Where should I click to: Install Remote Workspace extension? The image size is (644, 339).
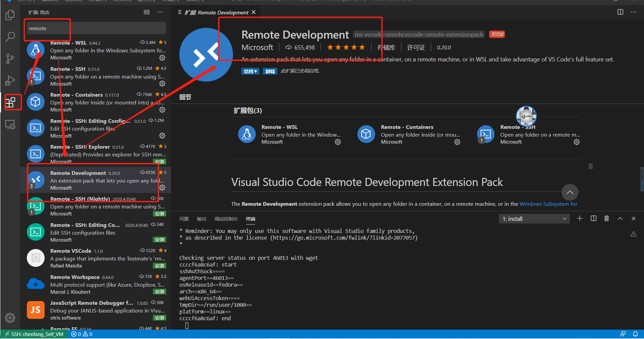point(160,292)
